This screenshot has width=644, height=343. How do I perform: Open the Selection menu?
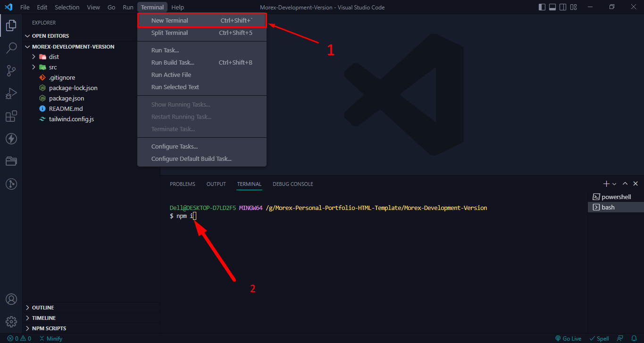pyautogui.click(x=67, y=7)
